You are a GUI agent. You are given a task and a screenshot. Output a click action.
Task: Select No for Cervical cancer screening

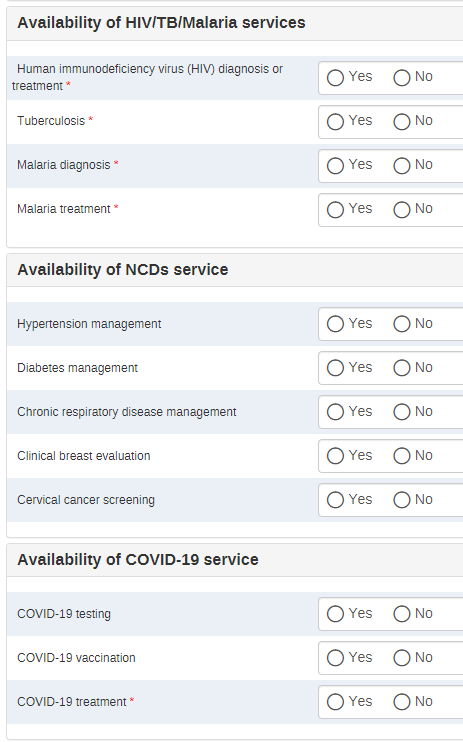pyautogui.click(x=401, y=501)
